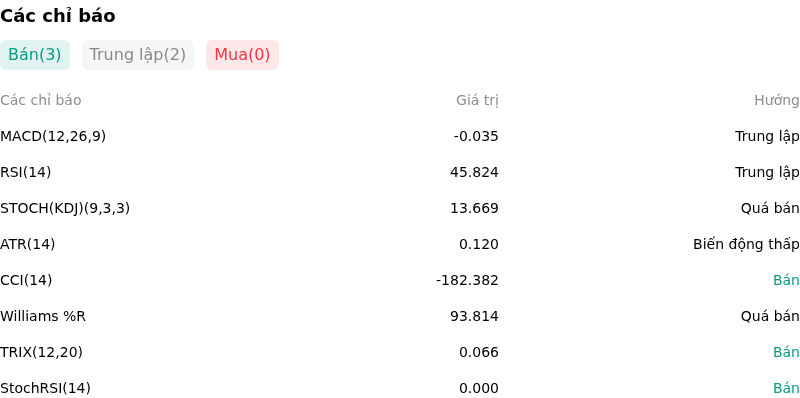Viewport: 800px width, 398px height.
Task: Click the Giá trị column header
Action: (477, 101)
